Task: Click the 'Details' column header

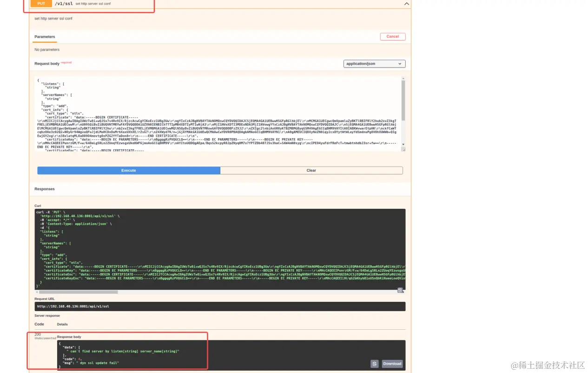Action: coord(62,324)
